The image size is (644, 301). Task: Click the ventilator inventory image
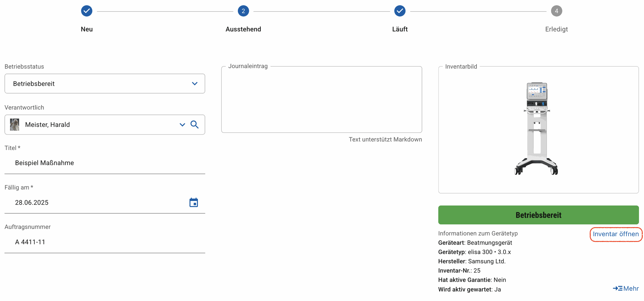pyautogui.click(x=536, y=129)
